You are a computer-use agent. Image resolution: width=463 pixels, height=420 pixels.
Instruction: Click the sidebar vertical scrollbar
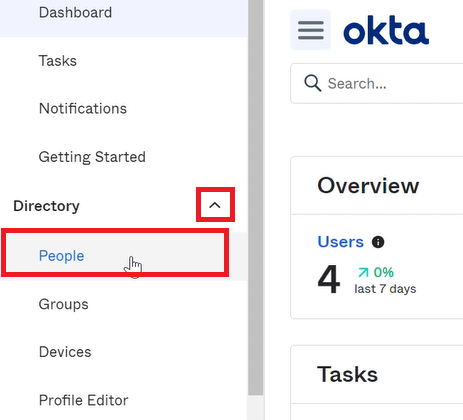[x=256, y=197]
